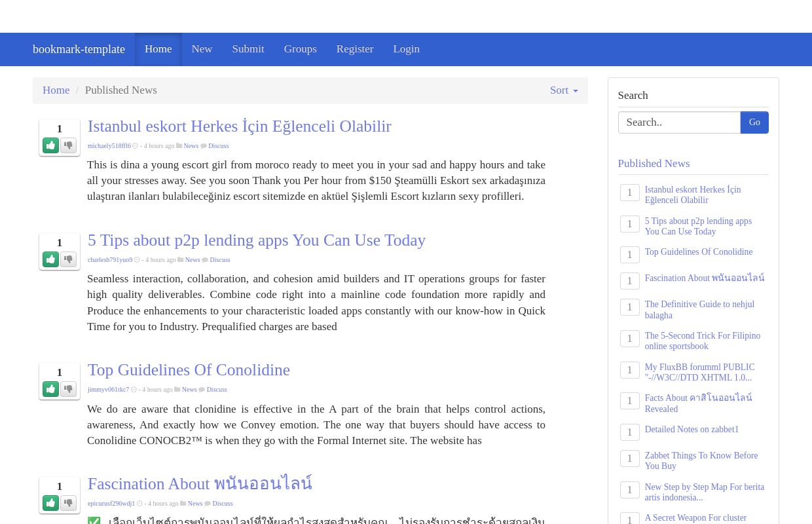The image size is (812, 524).
Task: Click the Submit nav link
Action: pyautogui.click(x=248, y=49)
